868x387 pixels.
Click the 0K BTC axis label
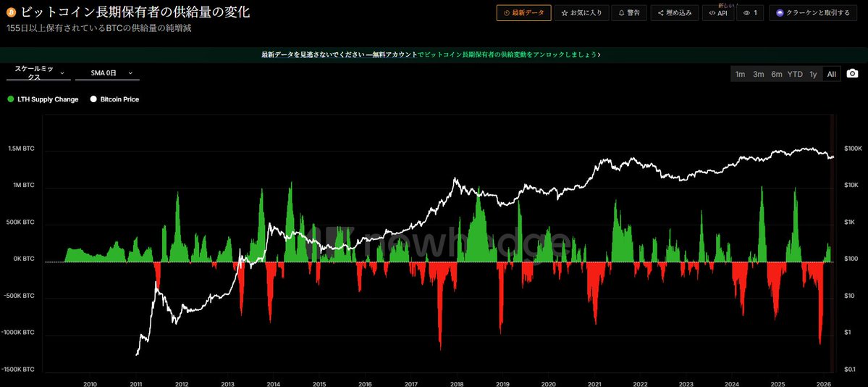(x=22, y=259)
